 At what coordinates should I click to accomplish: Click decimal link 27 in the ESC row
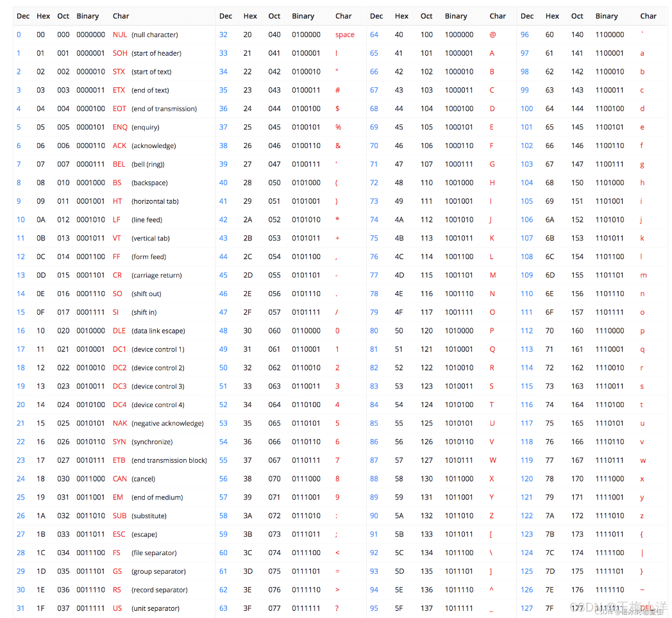[x=21, y=534]
